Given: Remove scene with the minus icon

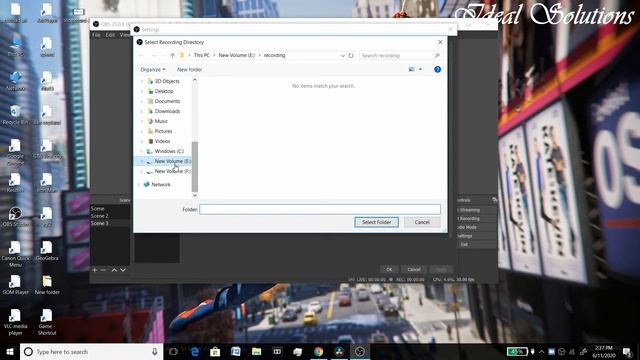Looking at the screenshot, I should (x=103, y=270).
